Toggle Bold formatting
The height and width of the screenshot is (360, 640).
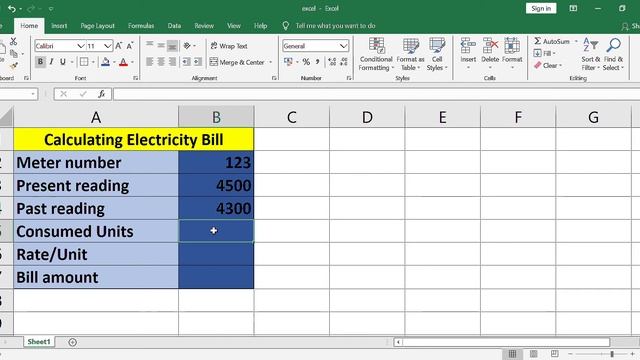(x=40, y=62)
